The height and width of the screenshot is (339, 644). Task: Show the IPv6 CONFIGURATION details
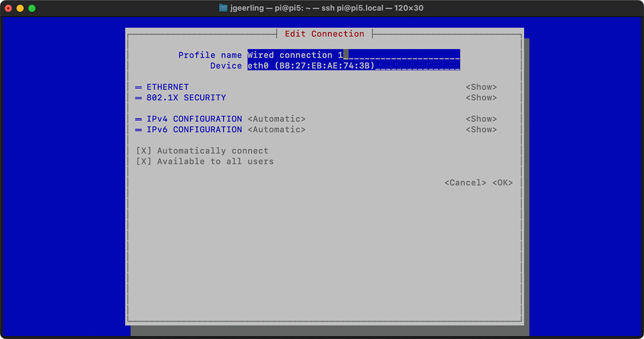pyautogui.click(x=481, y=129)
